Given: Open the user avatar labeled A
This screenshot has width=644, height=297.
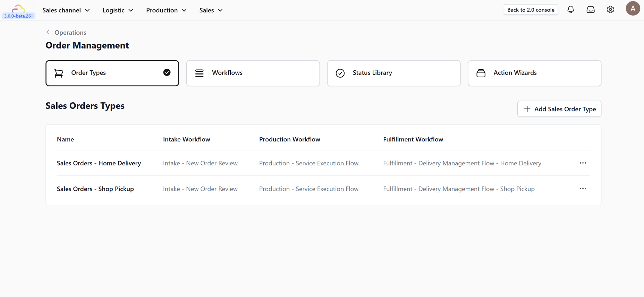Looking at the screenshot, I should [x=633, y=9].
